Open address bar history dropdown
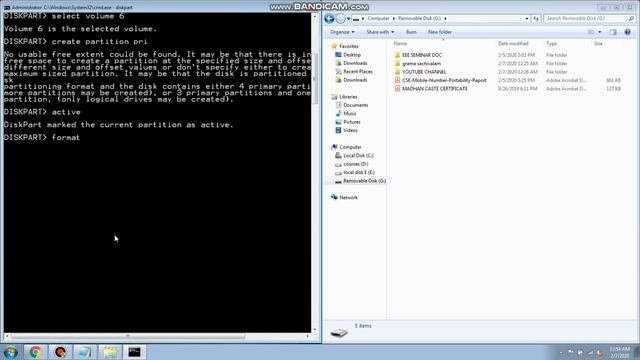The height and width of the screenshot is (360, 640). pos(527,18)
